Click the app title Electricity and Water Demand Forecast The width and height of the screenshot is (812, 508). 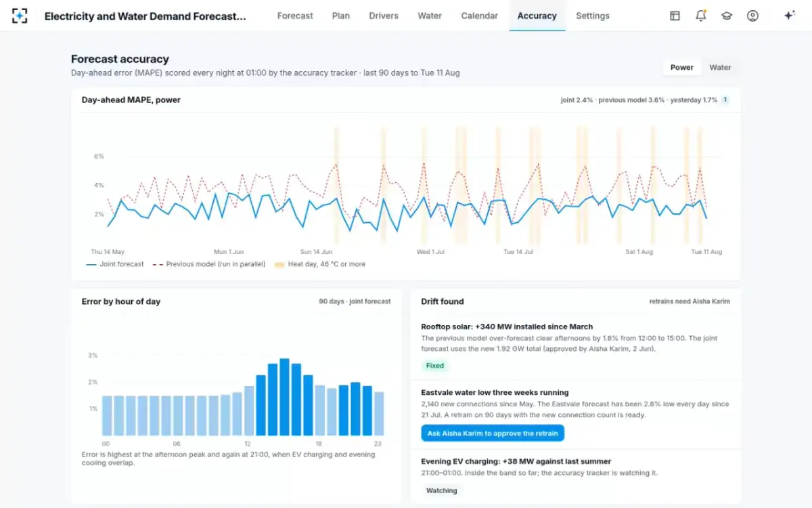point(145,16)
